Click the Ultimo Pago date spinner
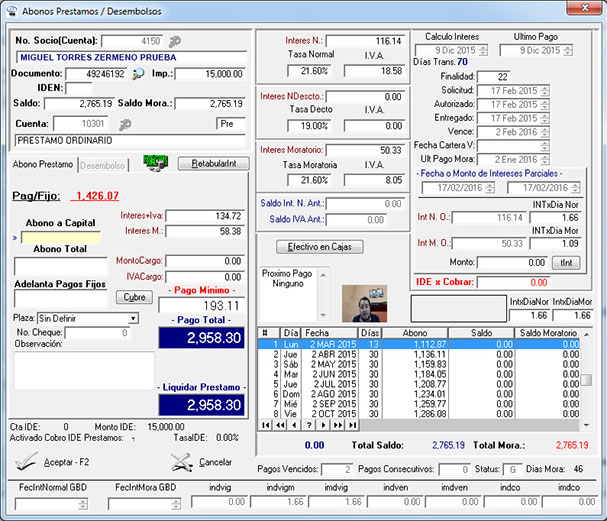Viewport: 607px width, 521px height. pyautogui.click(x=566, y=50)
